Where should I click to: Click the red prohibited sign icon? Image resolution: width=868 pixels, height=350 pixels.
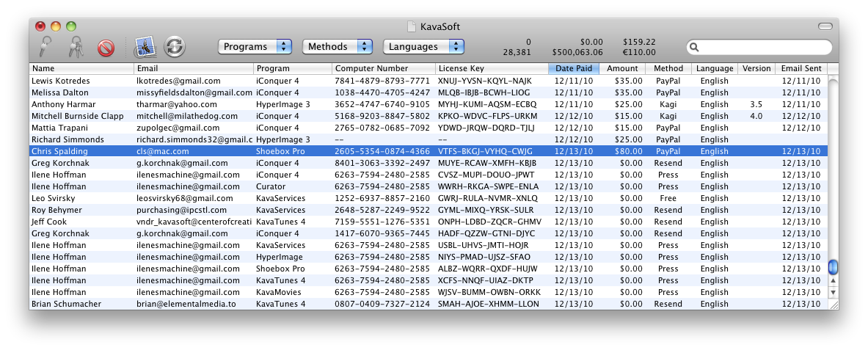[x=106, y=48]
